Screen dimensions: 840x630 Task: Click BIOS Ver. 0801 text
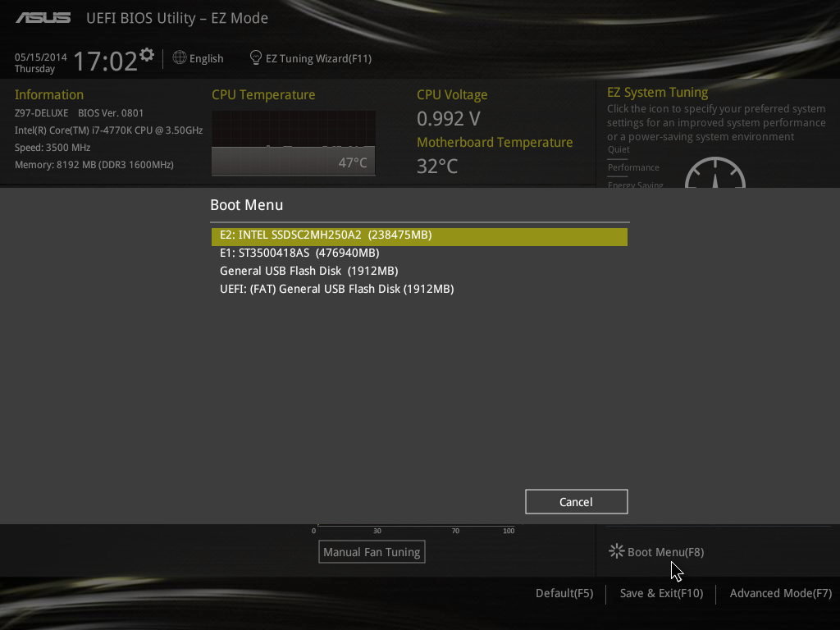point(111,113)
